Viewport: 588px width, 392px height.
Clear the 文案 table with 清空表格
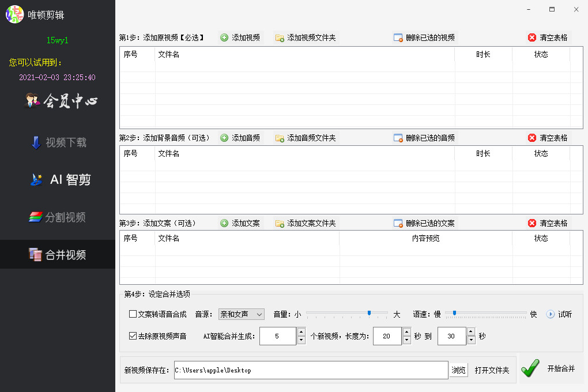[x=548, y=223]
